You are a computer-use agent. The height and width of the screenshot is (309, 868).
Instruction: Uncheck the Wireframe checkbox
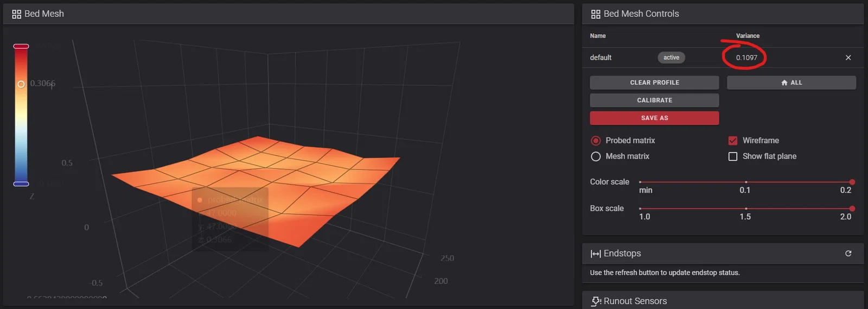[x=733, y=141]
